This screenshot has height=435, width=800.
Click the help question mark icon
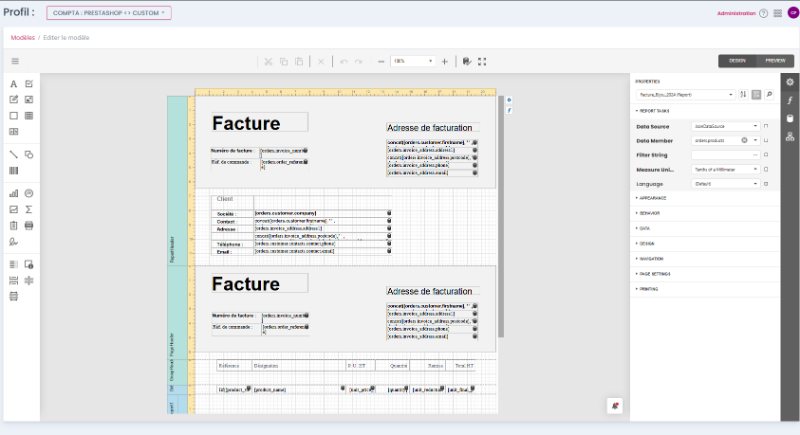click(763, 13)
